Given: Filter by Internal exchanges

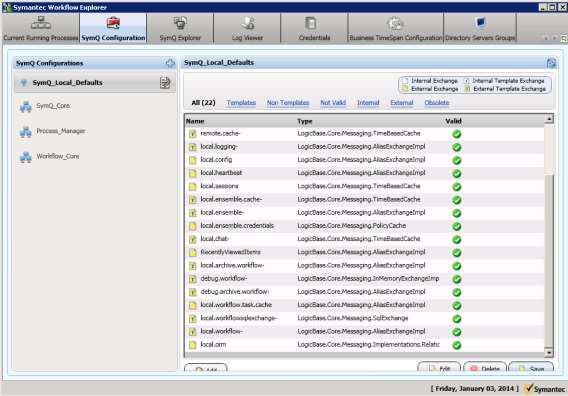Looking at the screenshot, I should click(x=368, y=103).
